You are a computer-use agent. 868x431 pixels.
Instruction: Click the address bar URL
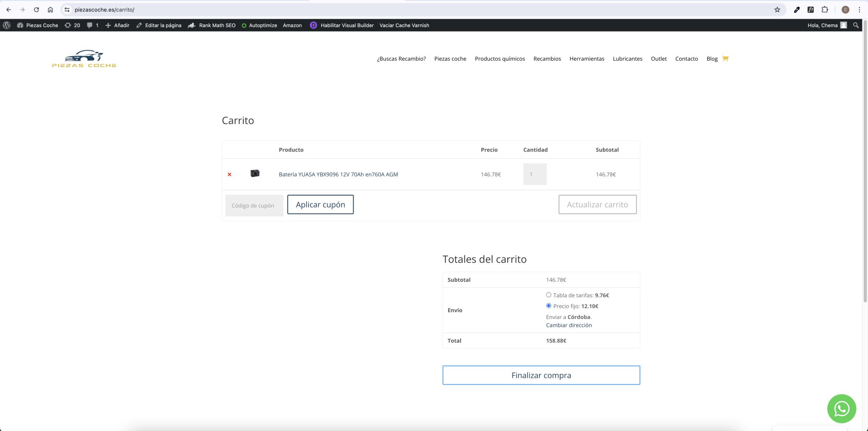105,10
